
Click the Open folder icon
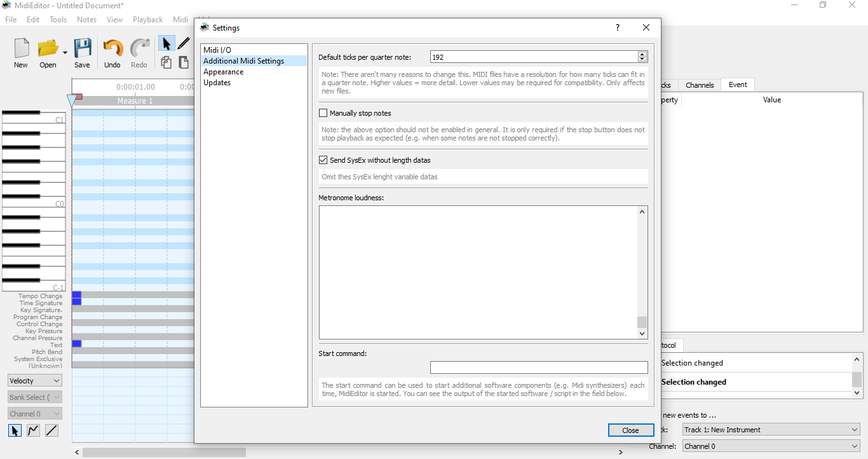click(x=48, y=48)
